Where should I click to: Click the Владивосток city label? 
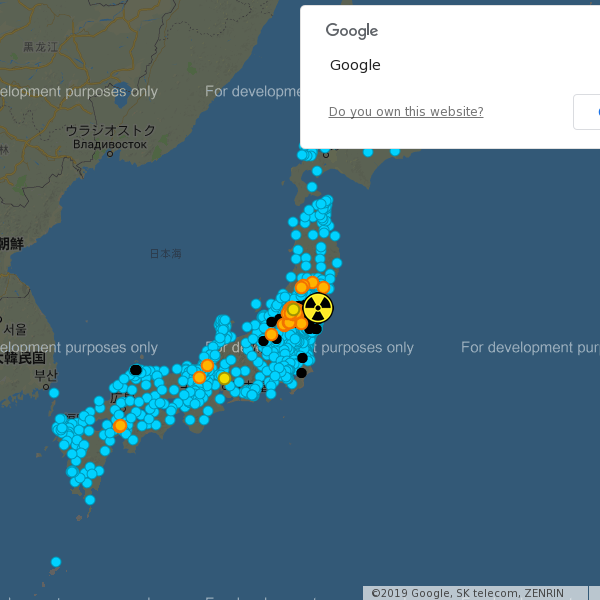tap(110, 144)
